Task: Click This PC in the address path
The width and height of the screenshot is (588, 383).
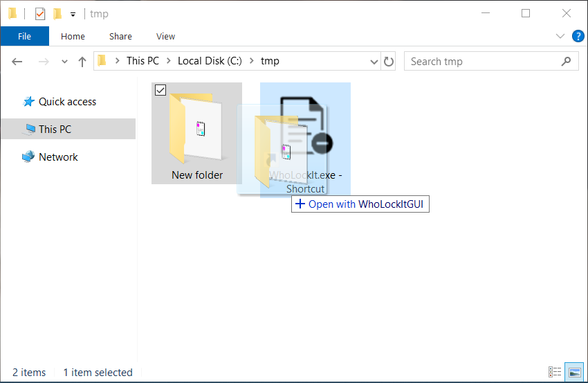Action: pos(143,61)
